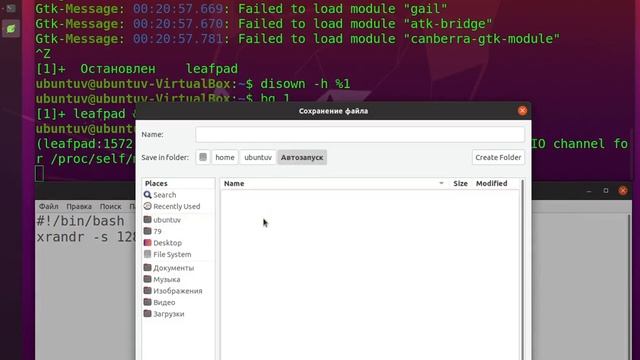Open Правка menu in Leafpad window
Image resolution: width=640 pixels, height=360 pixels.
(x=79, y=207)
